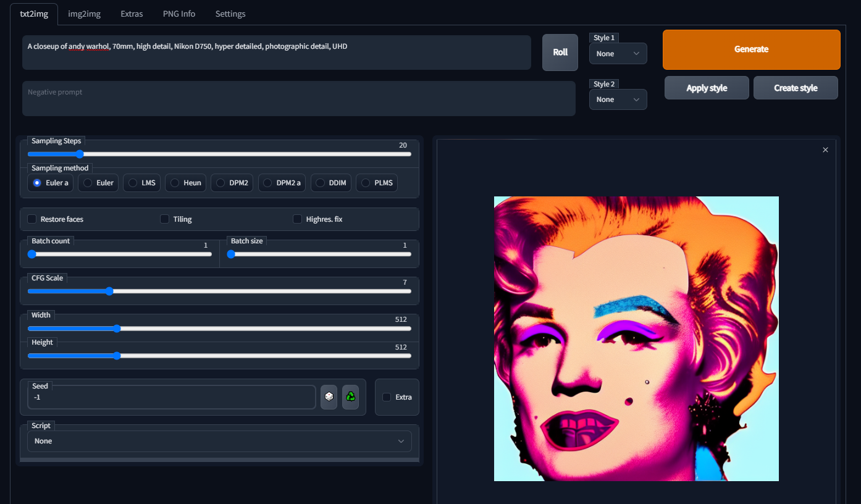Click the Height slider handle

coord(117,356)
